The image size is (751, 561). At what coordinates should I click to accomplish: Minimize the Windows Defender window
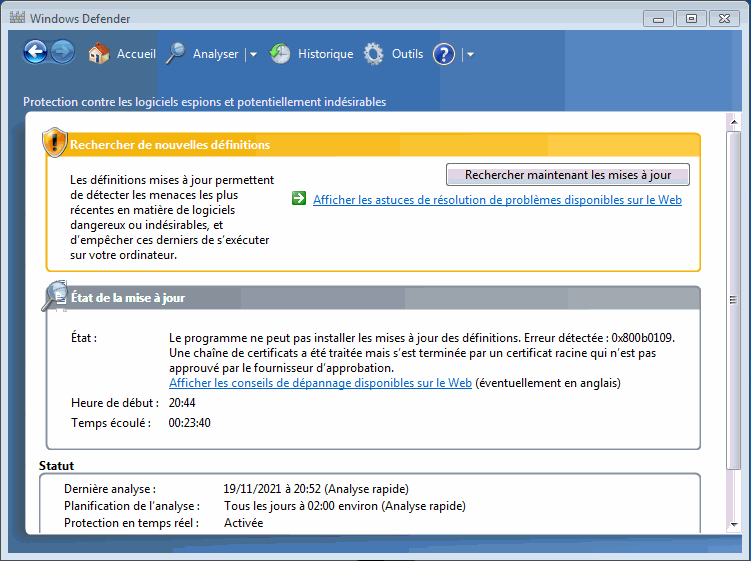658,19
